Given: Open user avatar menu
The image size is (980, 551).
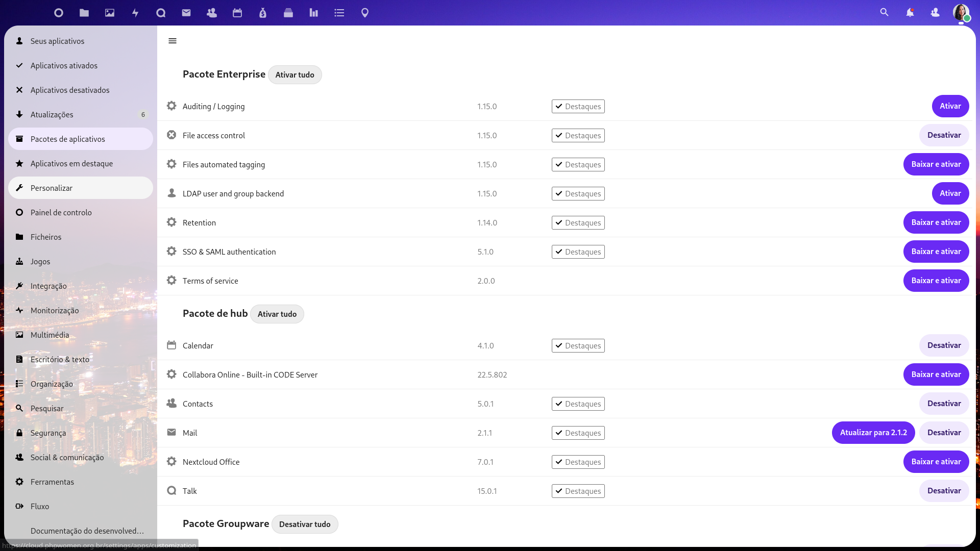Looking at the screenshot, I should pyautogui.click(x=961, y=13).
